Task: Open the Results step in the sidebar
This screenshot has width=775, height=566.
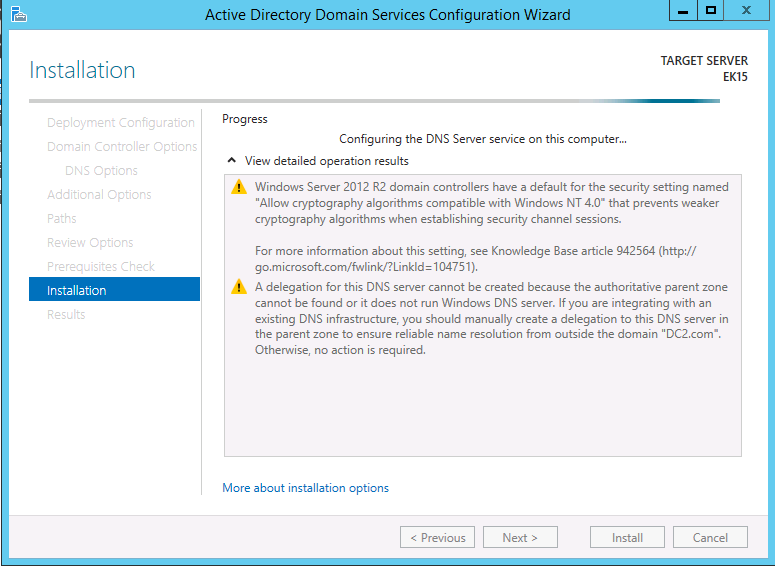Action: (x=66, y=314)
